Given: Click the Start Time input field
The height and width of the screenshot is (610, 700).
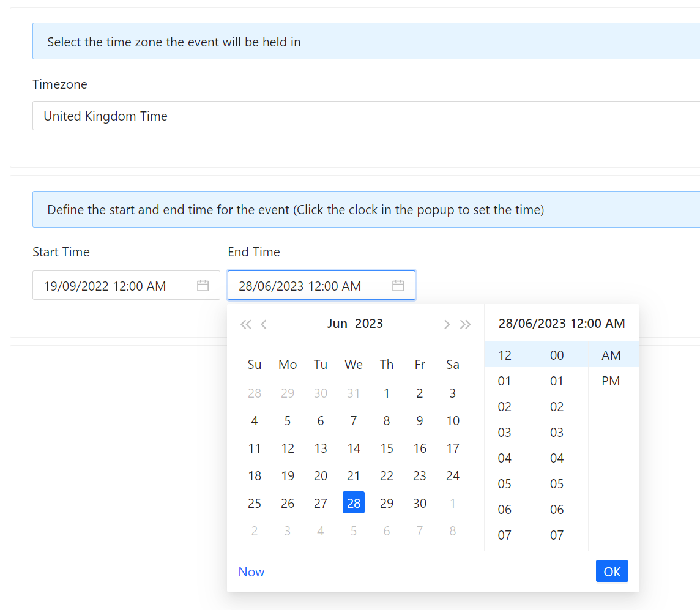Looking at the screenshot, I should point(116,286).
